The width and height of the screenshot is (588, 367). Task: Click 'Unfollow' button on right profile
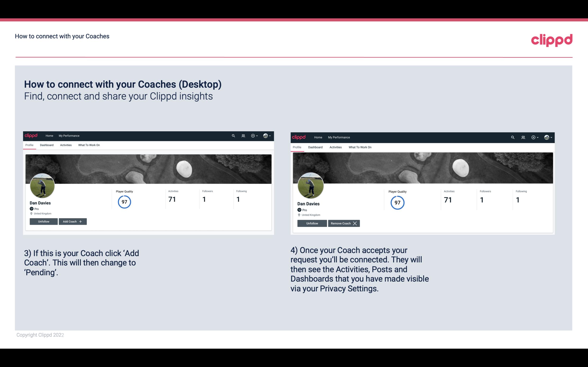(312, 223)
